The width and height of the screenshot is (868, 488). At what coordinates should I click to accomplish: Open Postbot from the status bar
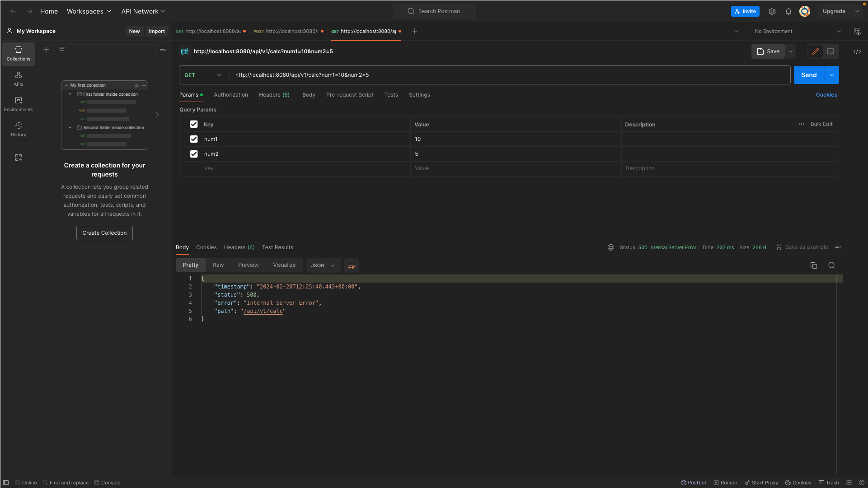(x=694, y=483)
